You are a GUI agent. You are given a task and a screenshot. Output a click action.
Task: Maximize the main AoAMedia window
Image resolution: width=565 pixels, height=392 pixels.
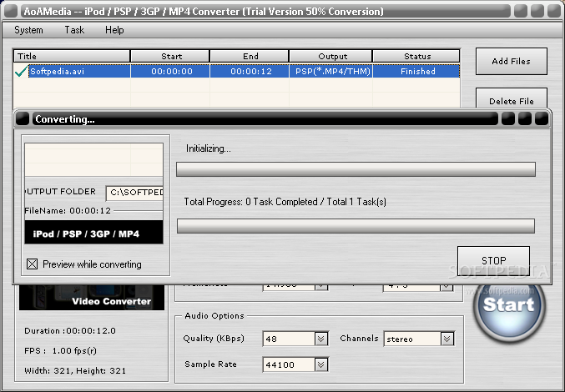(537, 11)
